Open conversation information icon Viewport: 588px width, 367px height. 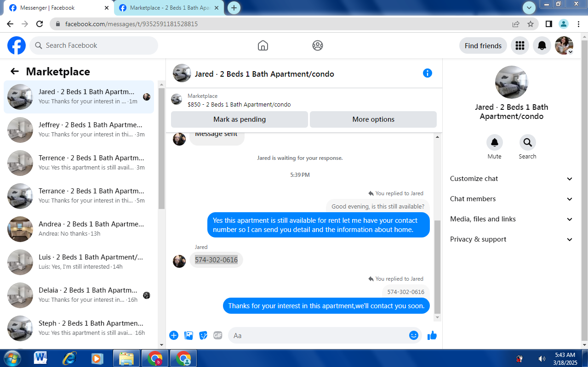coord(428,73)
